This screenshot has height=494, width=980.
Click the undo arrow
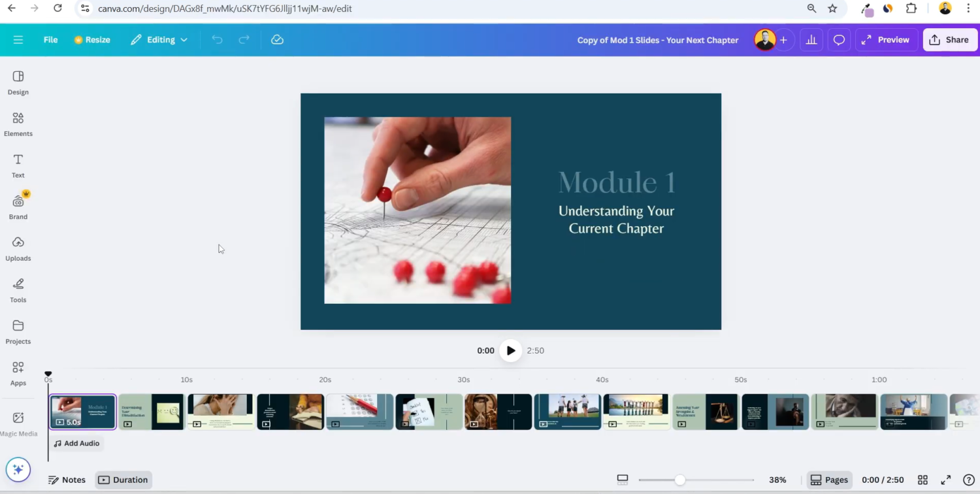pos(217,40)
